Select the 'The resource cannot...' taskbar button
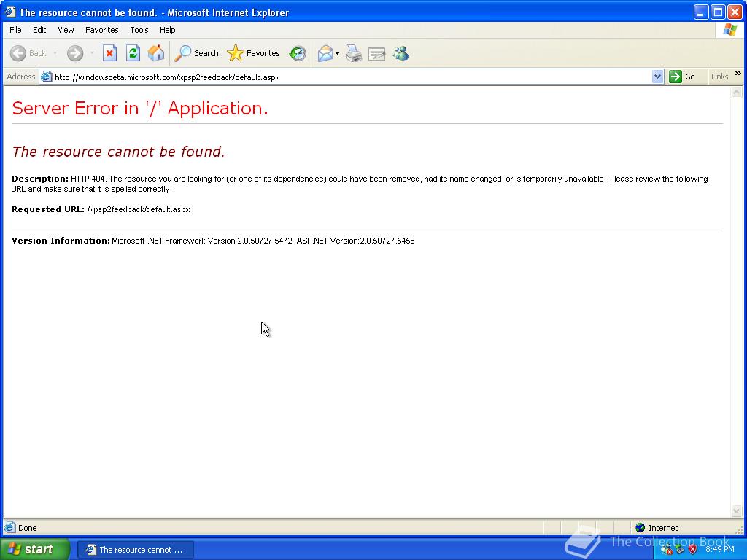This screenshot has width=747, height=560. point(135,550)
